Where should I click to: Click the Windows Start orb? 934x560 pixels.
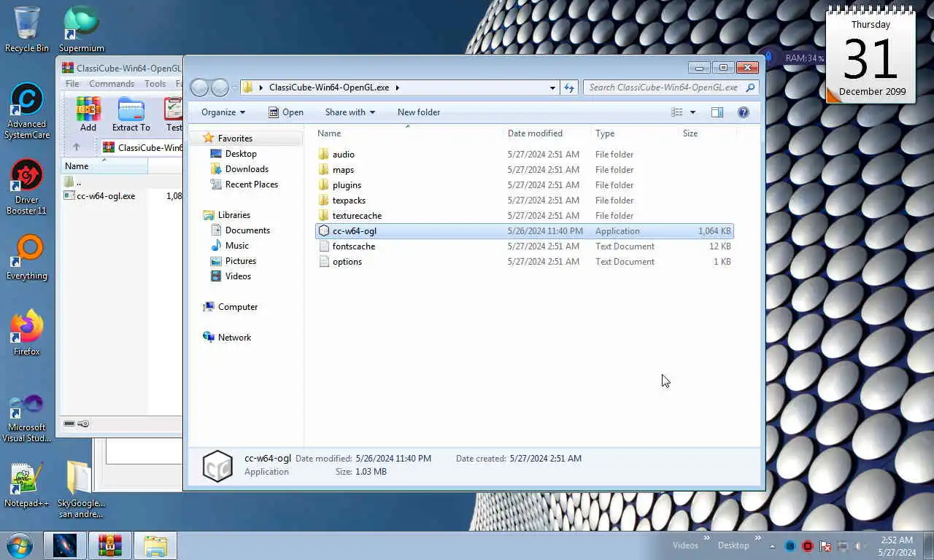point(19,545)
